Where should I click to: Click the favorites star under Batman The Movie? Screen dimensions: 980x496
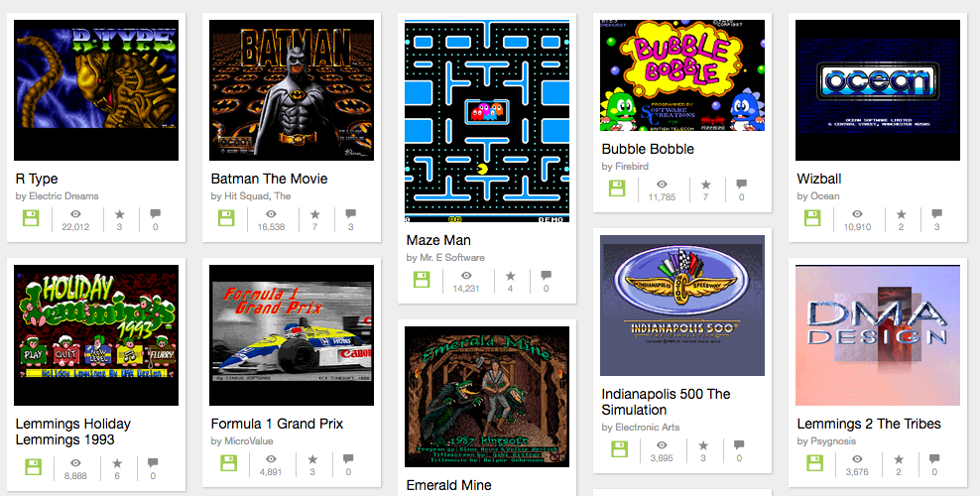click(x=315, y=214)
